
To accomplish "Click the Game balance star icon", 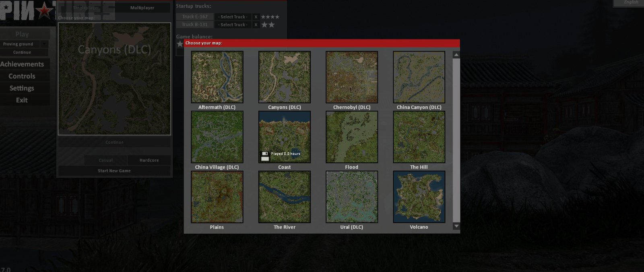I will (x=180, y=44).
